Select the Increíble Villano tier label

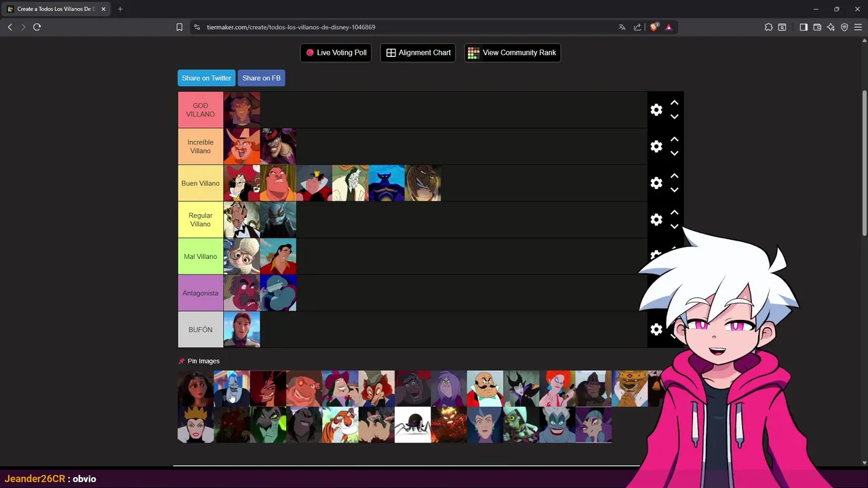click(x=200, y=146)
